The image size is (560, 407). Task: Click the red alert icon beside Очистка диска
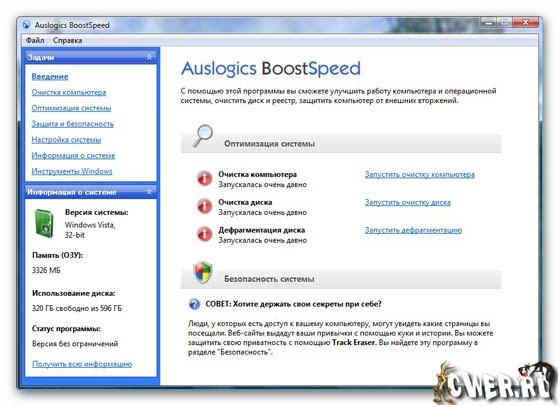pos(205,206)
